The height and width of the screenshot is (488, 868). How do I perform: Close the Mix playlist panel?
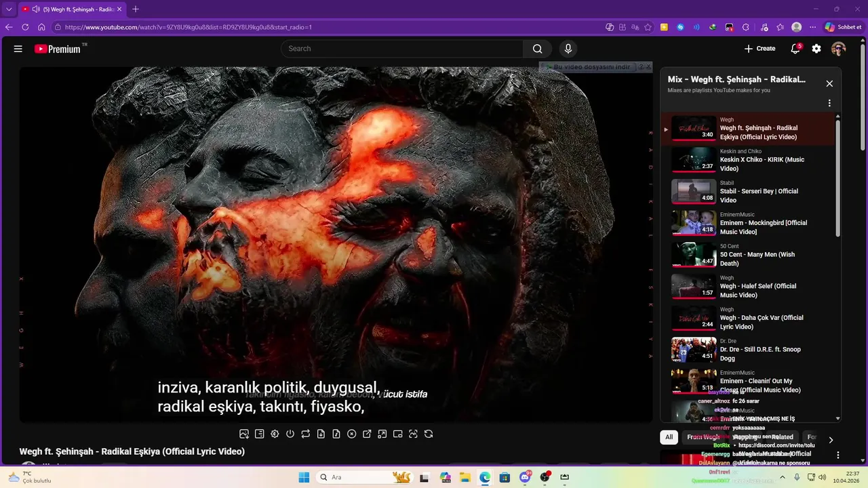point(829,83)
